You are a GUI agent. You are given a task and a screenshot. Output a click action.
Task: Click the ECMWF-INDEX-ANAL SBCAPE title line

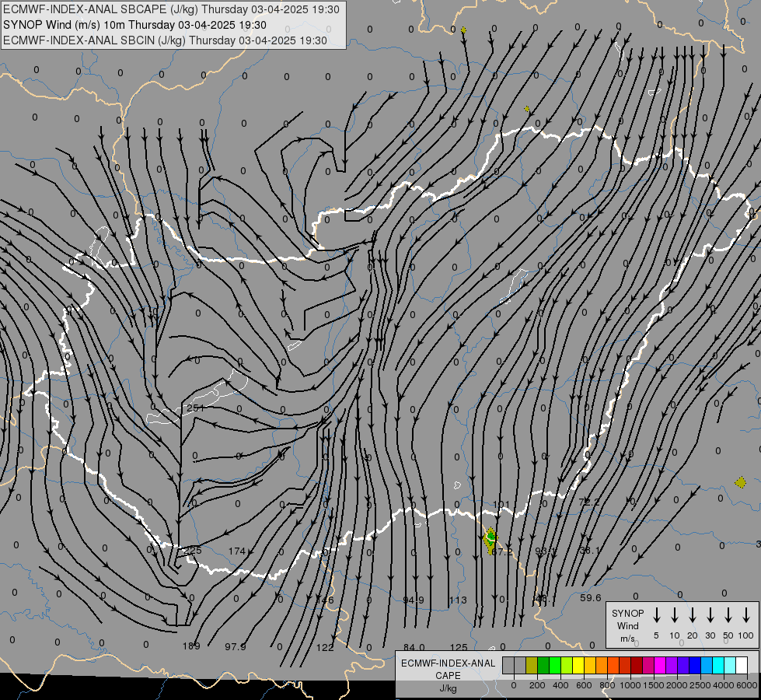click(x=171, y=9)
